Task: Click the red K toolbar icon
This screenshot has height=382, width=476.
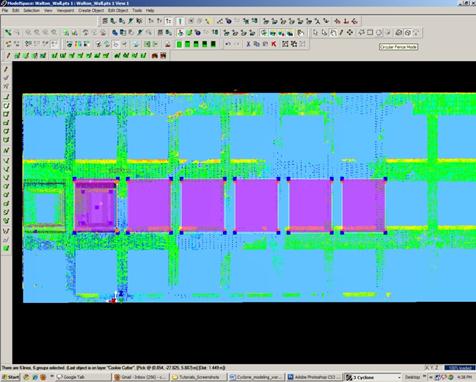Action: [274, 44]
